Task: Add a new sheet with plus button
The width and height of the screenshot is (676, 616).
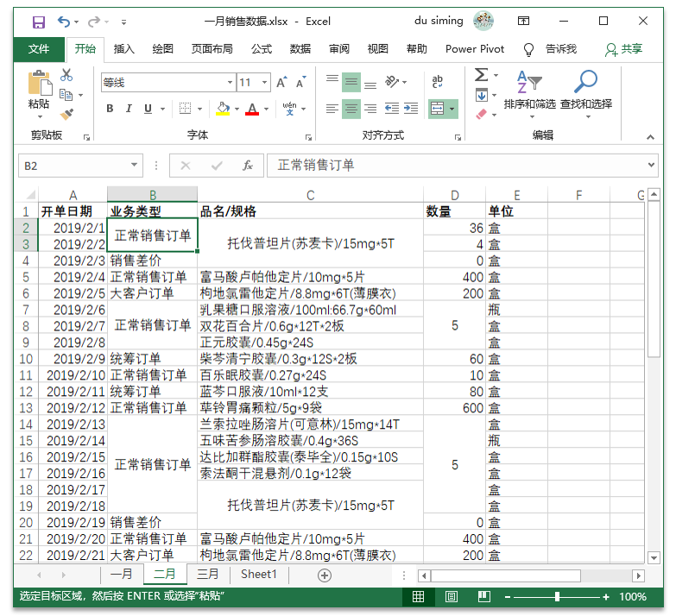Action: coord(325,575)
